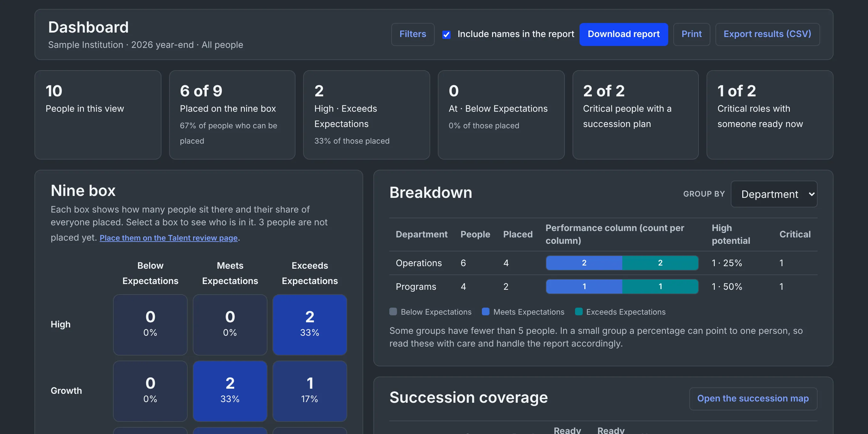This screenshot has height=434, width=868.
Task: Print the dashboard
Action: pos(692,34)
